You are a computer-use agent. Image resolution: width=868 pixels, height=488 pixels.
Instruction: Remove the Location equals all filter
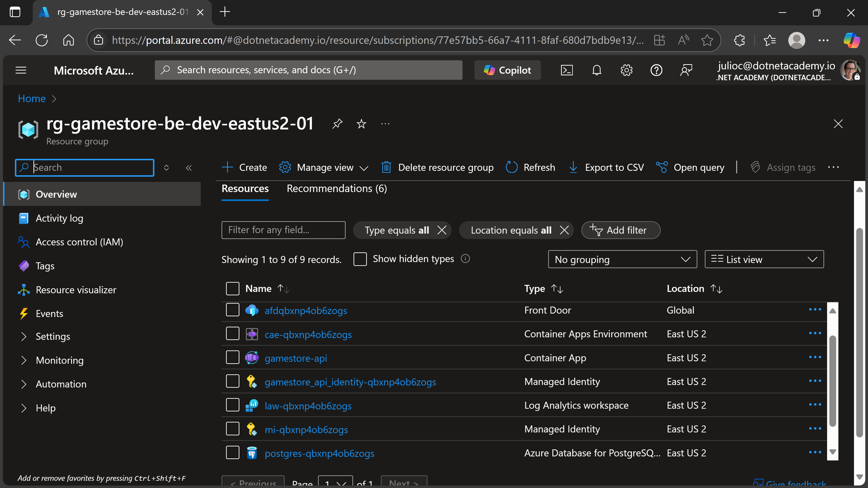coord(564,230)
